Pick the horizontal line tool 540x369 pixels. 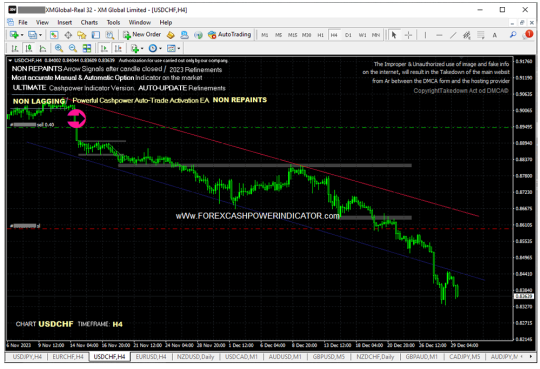click(439, 35)
